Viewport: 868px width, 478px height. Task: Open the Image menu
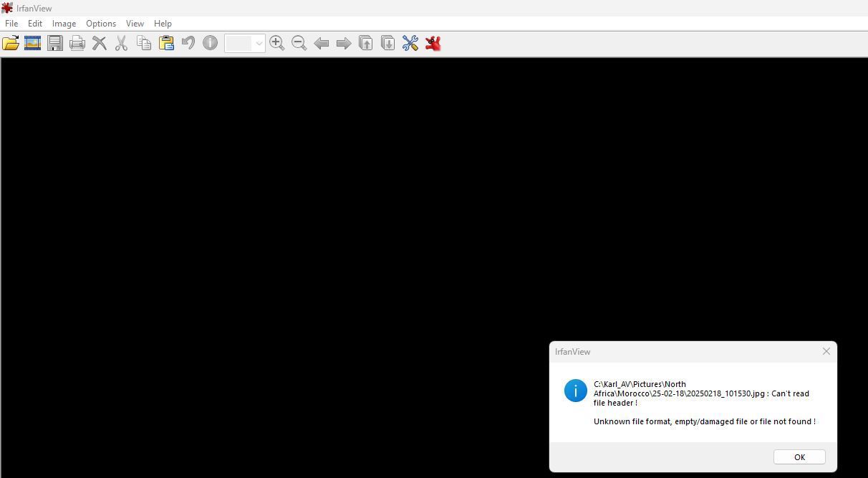(x=64, y=23)
